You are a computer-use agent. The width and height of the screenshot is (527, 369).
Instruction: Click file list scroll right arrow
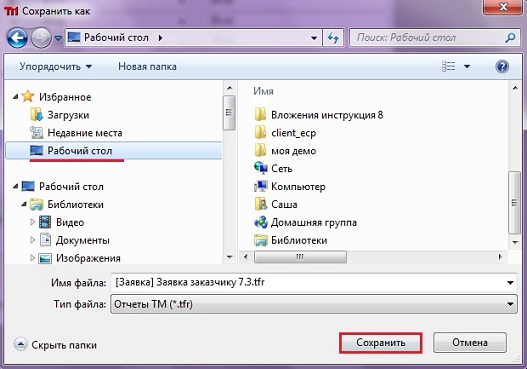500,257
